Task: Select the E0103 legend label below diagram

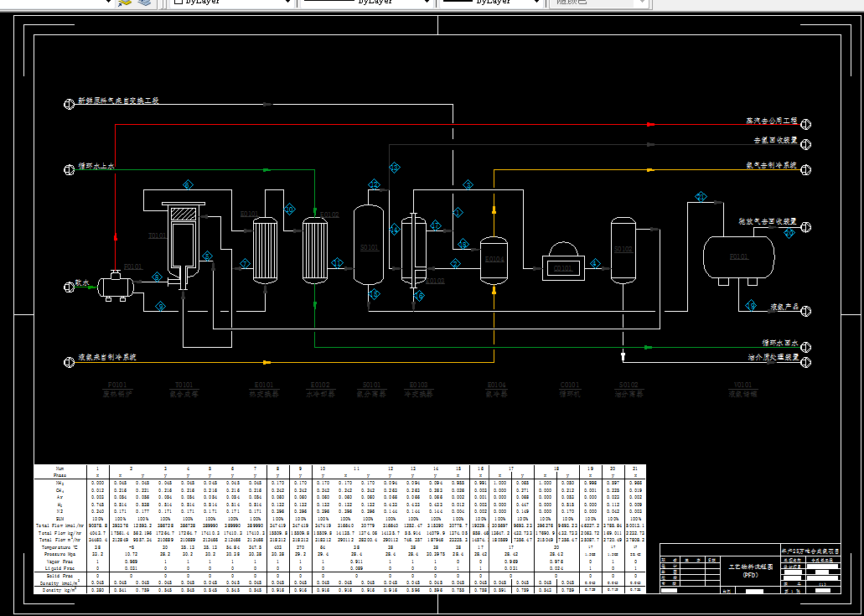Action: point(419,385)
